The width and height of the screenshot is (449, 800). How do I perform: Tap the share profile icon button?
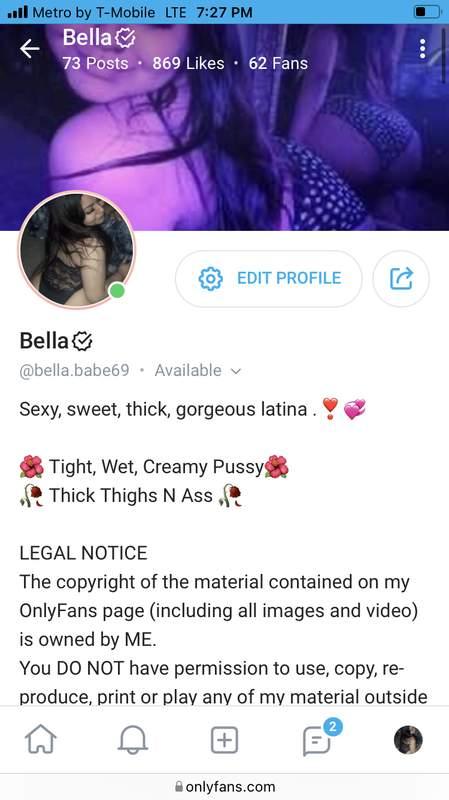coord(401,279)
